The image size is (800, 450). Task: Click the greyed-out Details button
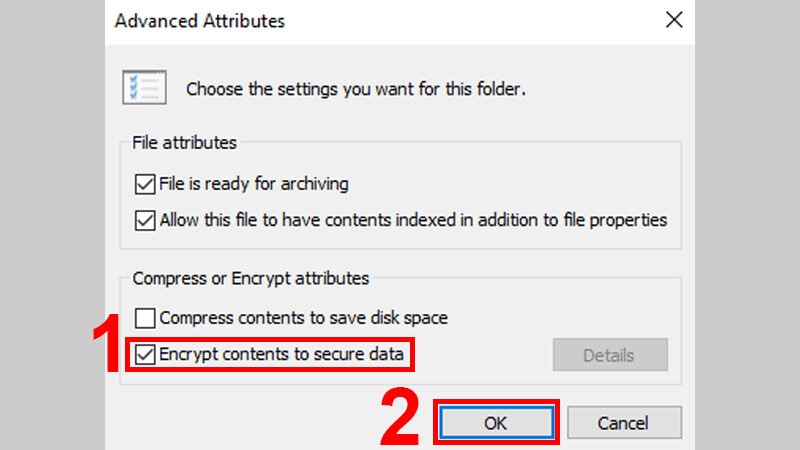(x=609, y=354)
